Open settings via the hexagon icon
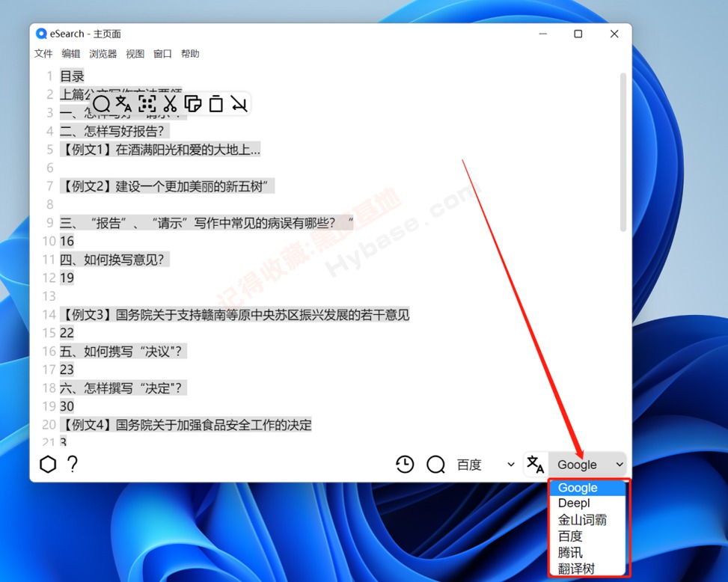This screenshot has width=728, height=582. (x=48, y=464)
